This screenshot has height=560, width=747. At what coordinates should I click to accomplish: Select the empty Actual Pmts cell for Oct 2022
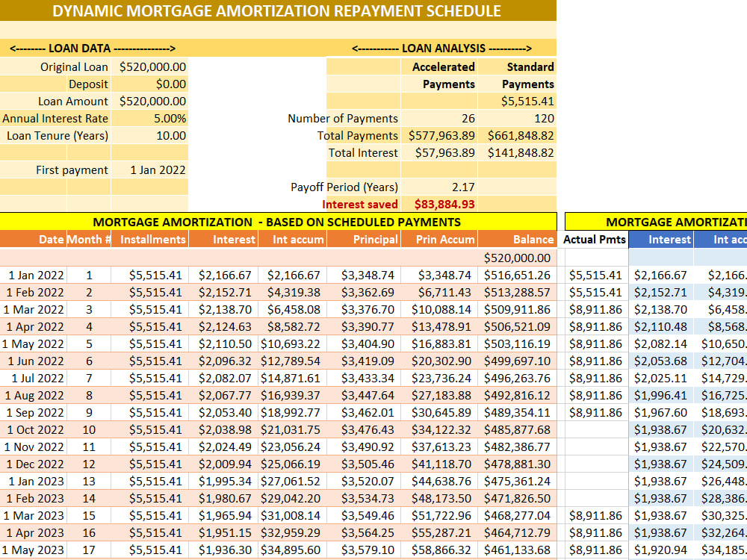595,429
